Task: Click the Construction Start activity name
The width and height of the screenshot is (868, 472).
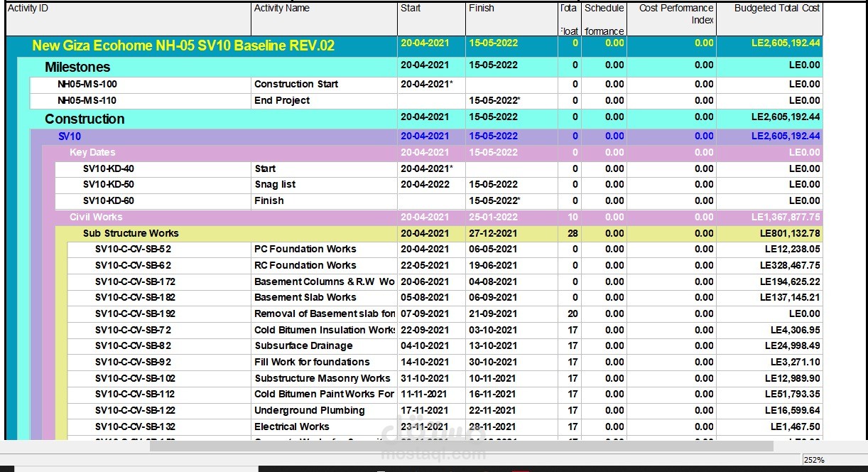Action: 296,84
